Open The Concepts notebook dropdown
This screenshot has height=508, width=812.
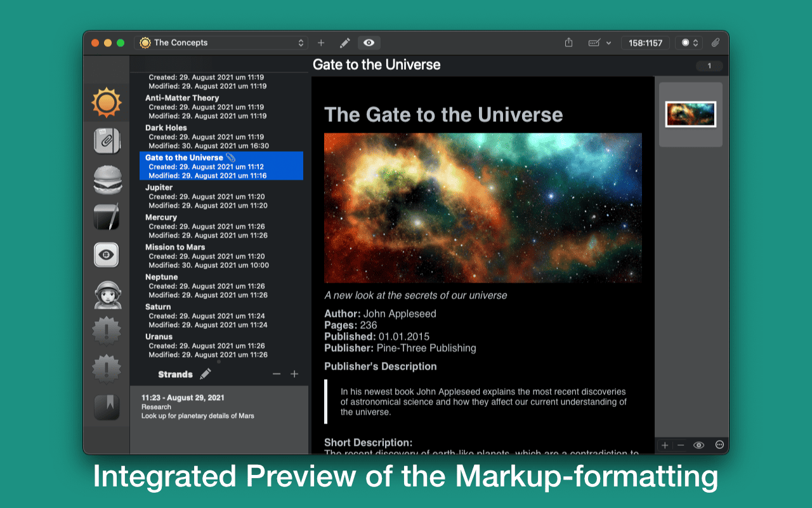click(221, 43)
